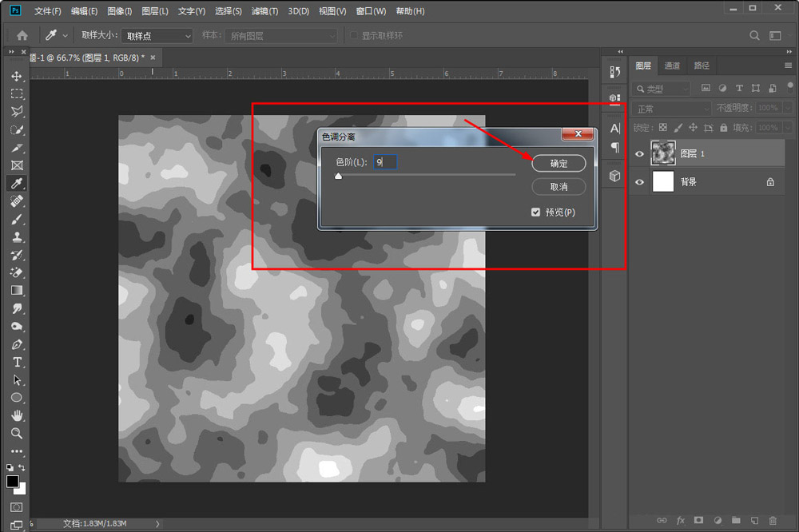The height and width of the screenshot is (532, 799).
Task: Toggle the 预览(P) preview checkbox
Action: (535, 212)
